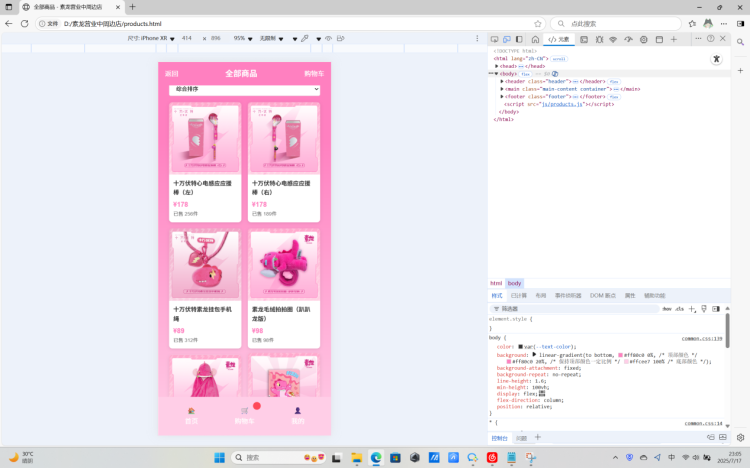
Task: Switch to the 已计算 computed tab
Action: coord(518,296)
